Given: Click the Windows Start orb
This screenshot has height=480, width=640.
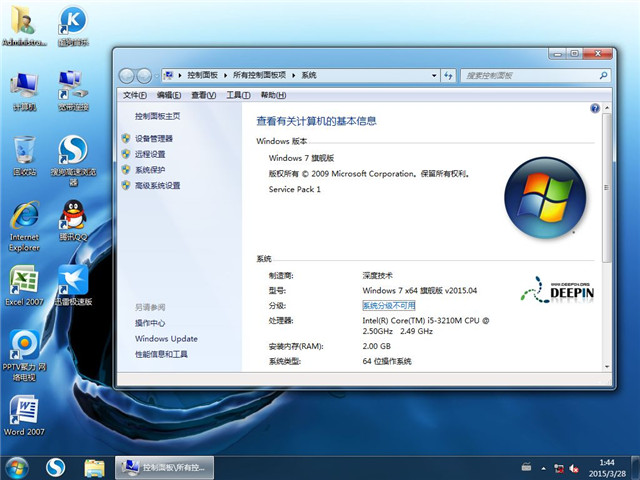Looking at the screenshot, I should (x=17, y=468).
